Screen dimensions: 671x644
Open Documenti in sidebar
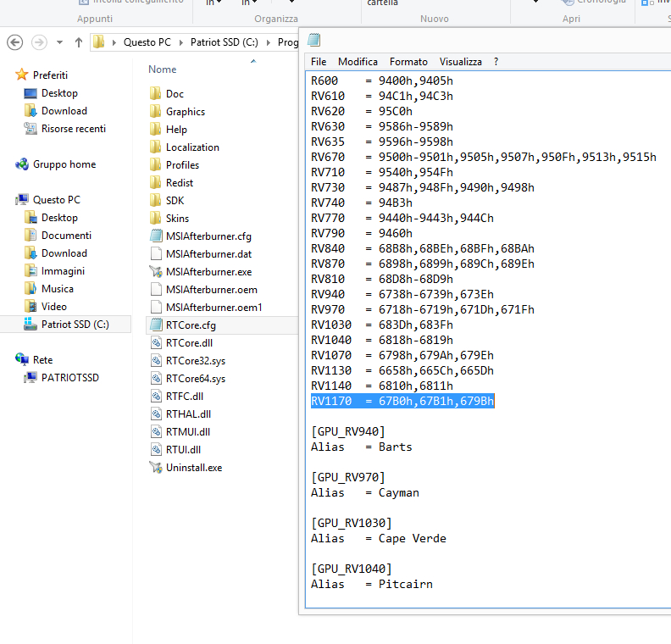pyautogui.click(x=66, y=236)
